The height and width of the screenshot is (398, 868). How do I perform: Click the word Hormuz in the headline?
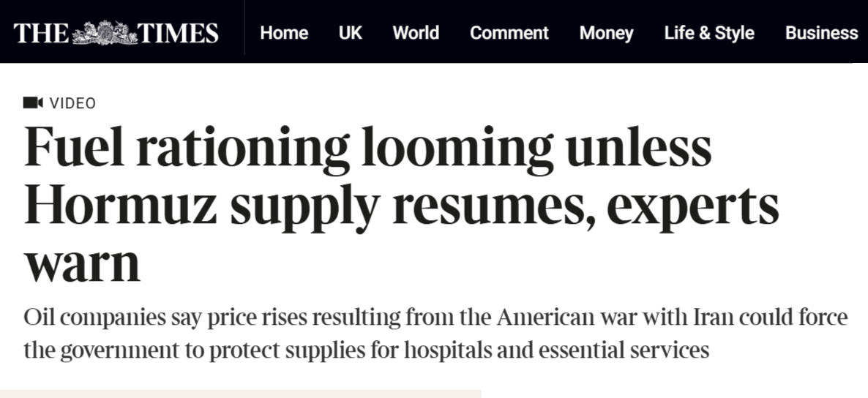(121, 207)
